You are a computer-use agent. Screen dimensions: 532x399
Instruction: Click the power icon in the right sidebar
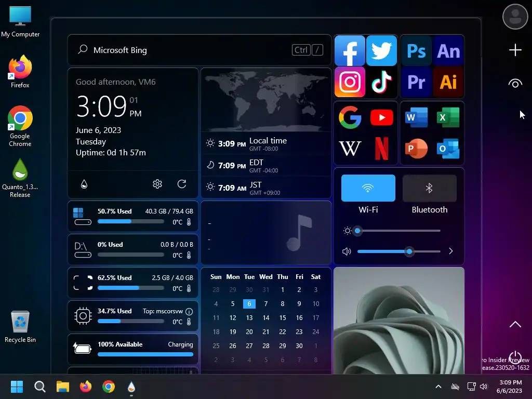515,357
